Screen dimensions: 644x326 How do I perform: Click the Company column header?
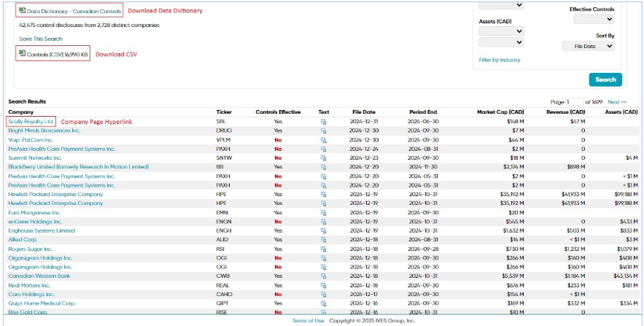click(x=20, y=112)
